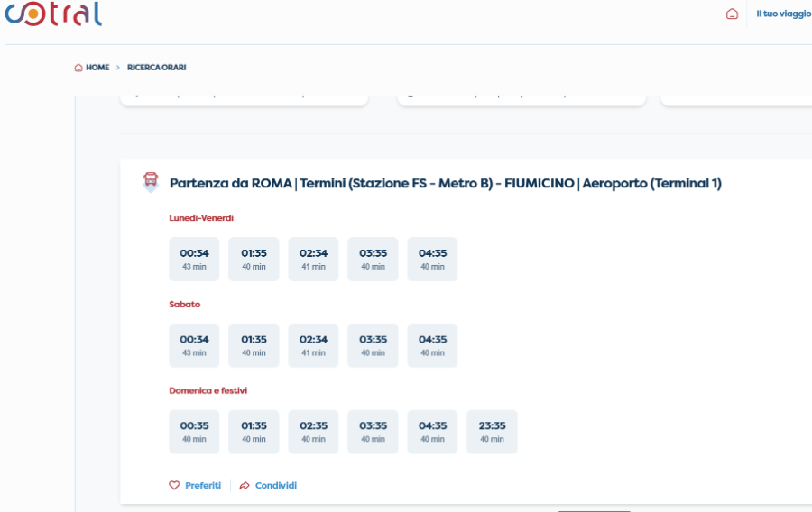Click the breadcrumb home icon
The width and height of the screenshot is (812, 512).
point(78,68)
